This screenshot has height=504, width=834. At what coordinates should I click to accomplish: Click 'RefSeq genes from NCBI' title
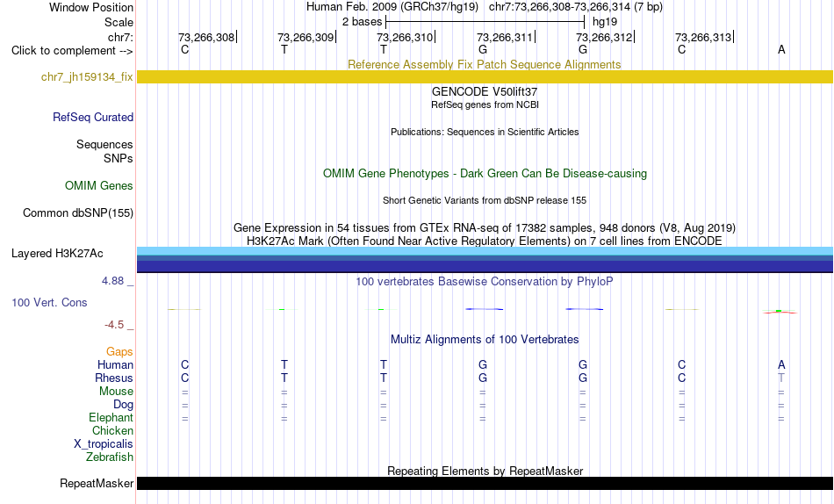click(x=485, y=104)
